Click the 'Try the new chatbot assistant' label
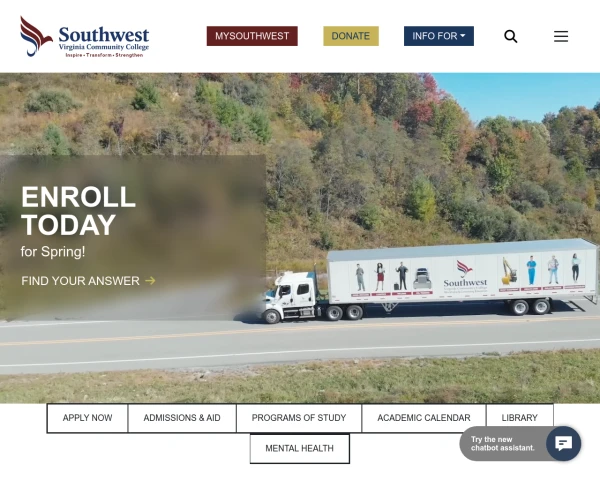The height and width of the screenshot is (480, 600). coord(502,444)
